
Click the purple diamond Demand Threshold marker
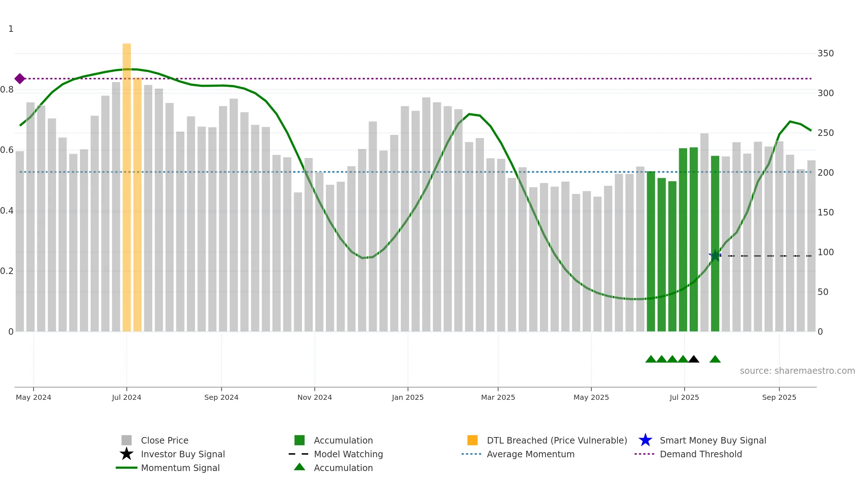click(20, 78)
